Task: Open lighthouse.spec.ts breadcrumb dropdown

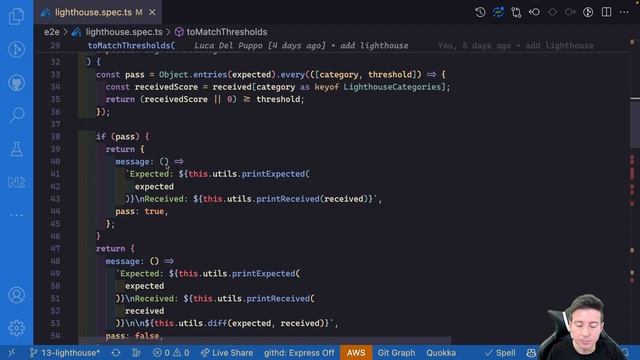Action: click(x=124, y=32)
